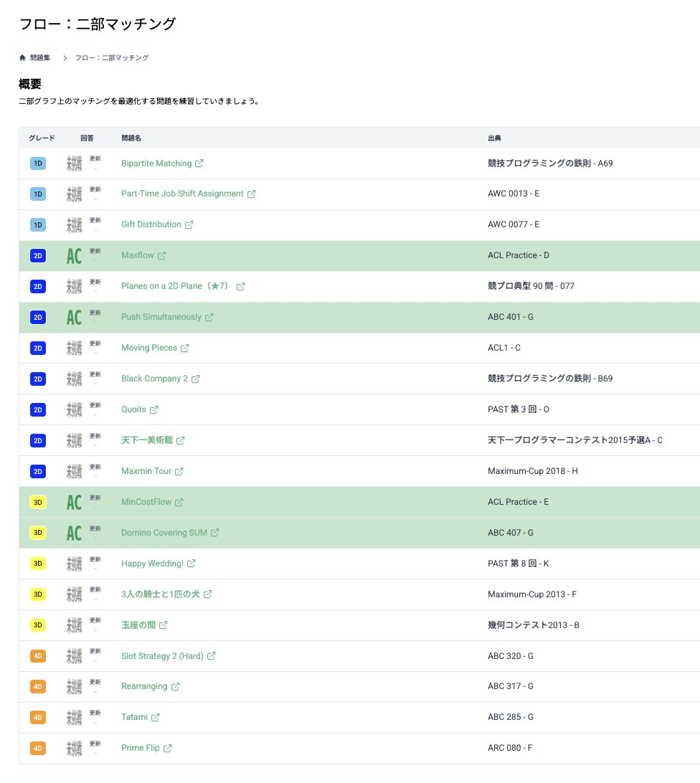700x783 pixels.
Task: Click source text 競技プログラミングの鉄則 - A69
Action: click(x=550, y=163)
